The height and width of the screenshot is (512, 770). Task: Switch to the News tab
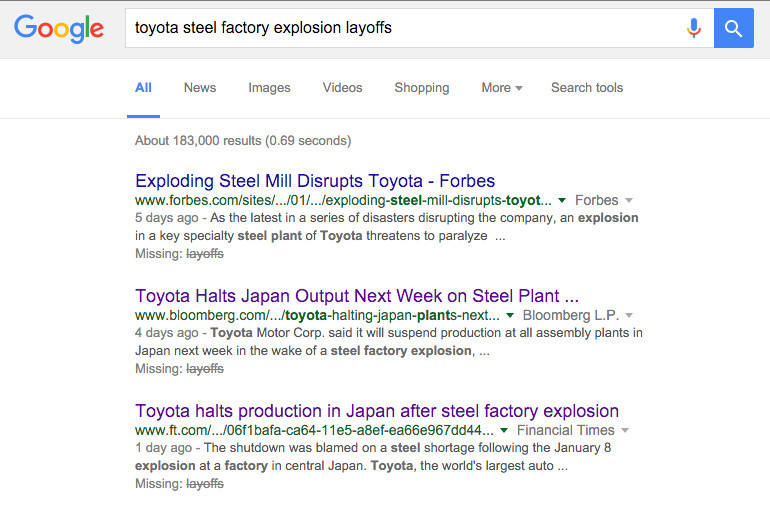[199, 88]
